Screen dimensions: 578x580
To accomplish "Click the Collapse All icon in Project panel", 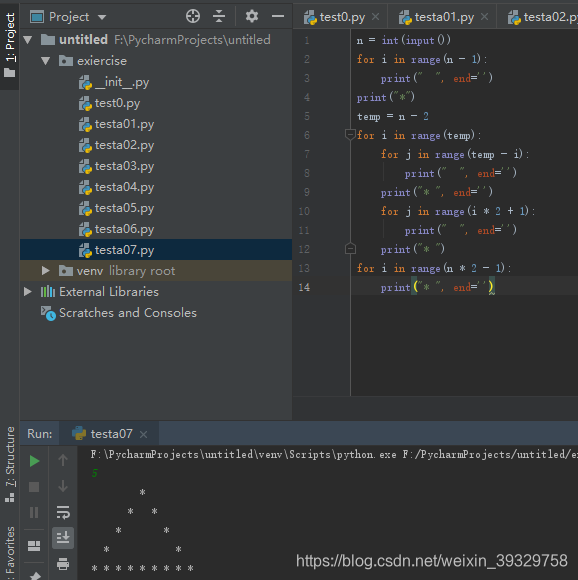I will pos(219,16).
